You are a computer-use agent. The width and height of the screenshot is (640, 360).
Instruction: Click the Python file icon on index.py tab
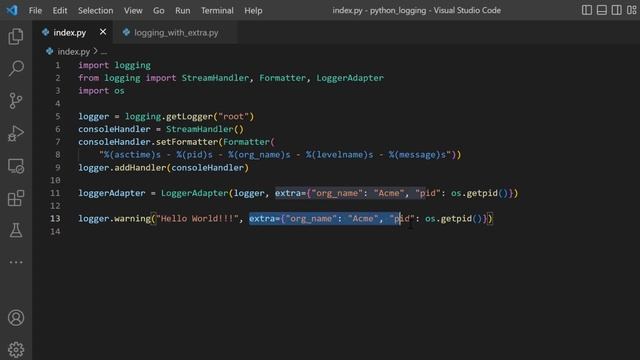[46, 32]
